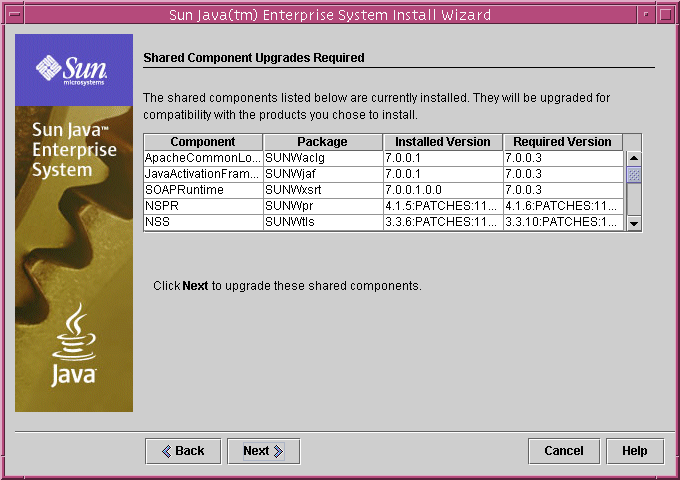Click Next to upgrade shared components

263,451
